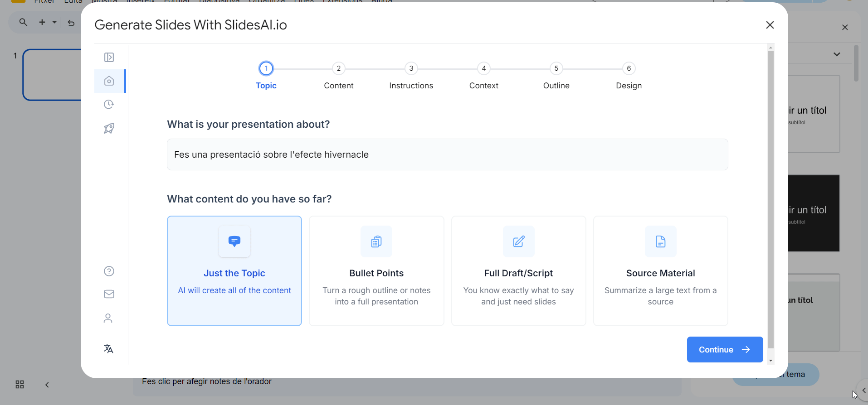Choose the Source Material option

point(660,271)
